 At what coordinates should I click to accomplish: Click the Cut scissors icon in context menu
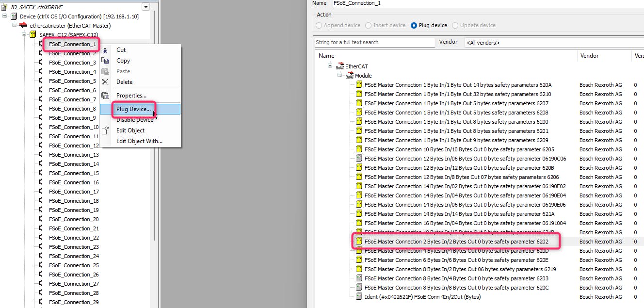[x=105, y=50]
